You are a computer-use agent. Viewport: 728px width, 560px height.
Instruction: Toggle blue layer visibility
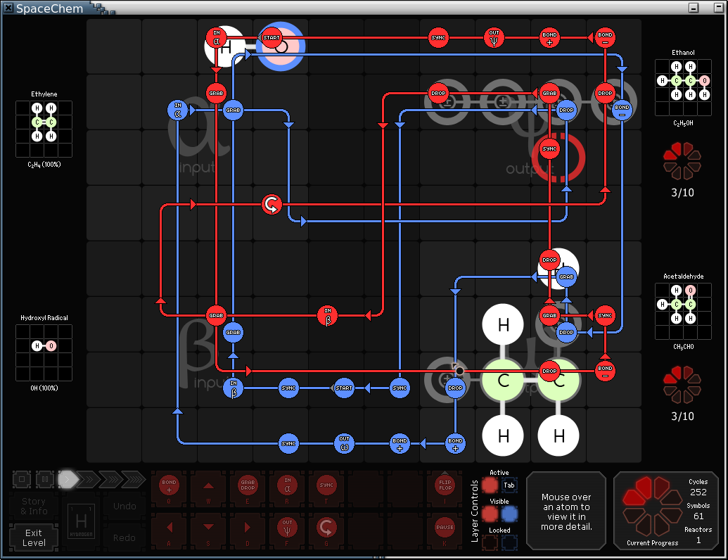pyautogui.click(x=509, y=514)
